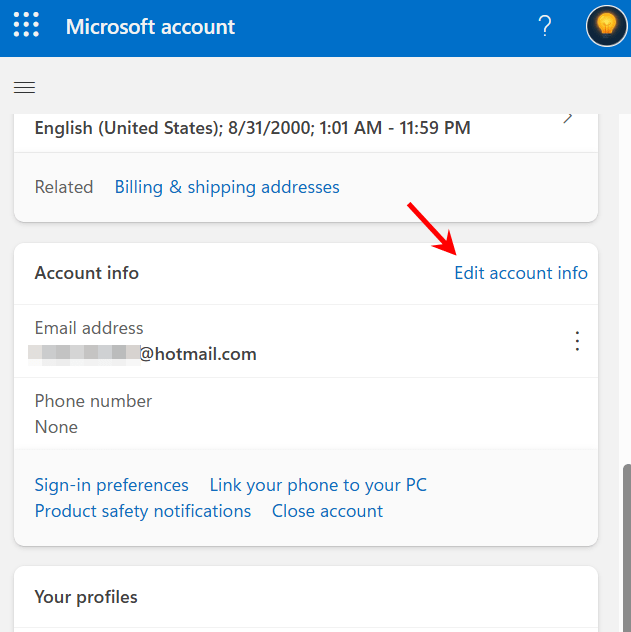Click the Close account link

327,511
